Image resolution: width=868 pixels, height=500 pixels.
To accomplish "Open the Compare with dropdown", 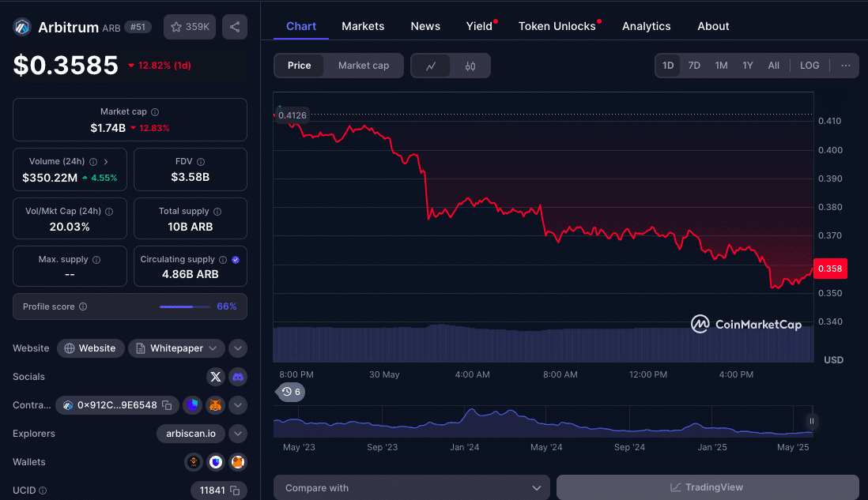I will [411, 488].
